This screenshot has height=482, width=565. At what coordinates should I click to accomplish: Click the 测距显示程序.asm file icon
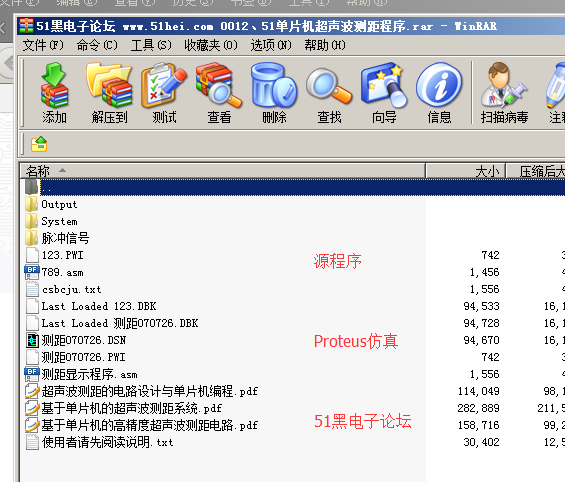pos(32,374)
